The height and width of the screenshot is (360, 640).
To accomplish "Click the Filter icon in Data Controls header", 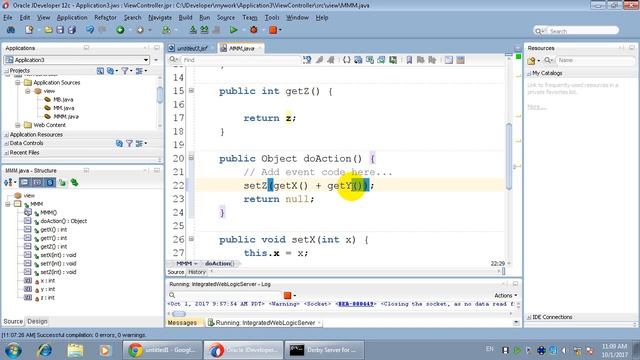I will [x=129, y=143].
